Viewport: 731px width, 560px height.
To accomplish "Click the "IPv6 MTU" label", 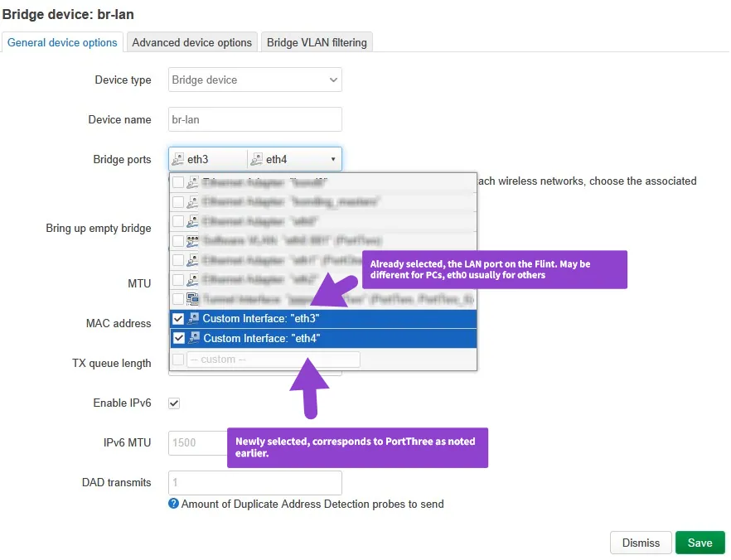I will (128, 442).
